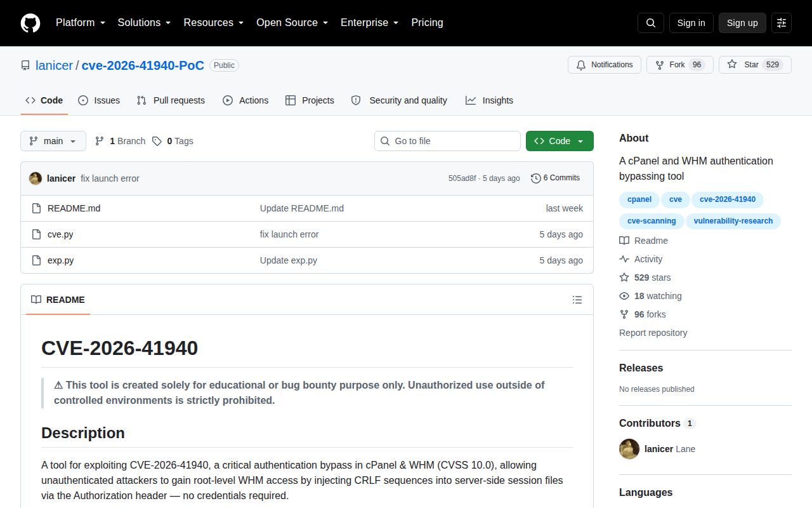Viewport: 812px width, 508px height.
Task: Click the cve-scanning topic tag
Action: (652, 221)
